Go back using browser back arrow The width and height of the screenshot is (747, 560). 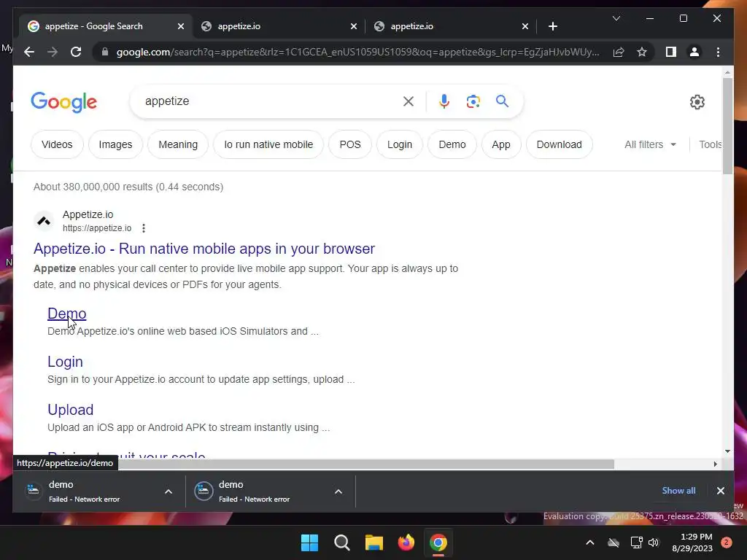coord(29,52)
